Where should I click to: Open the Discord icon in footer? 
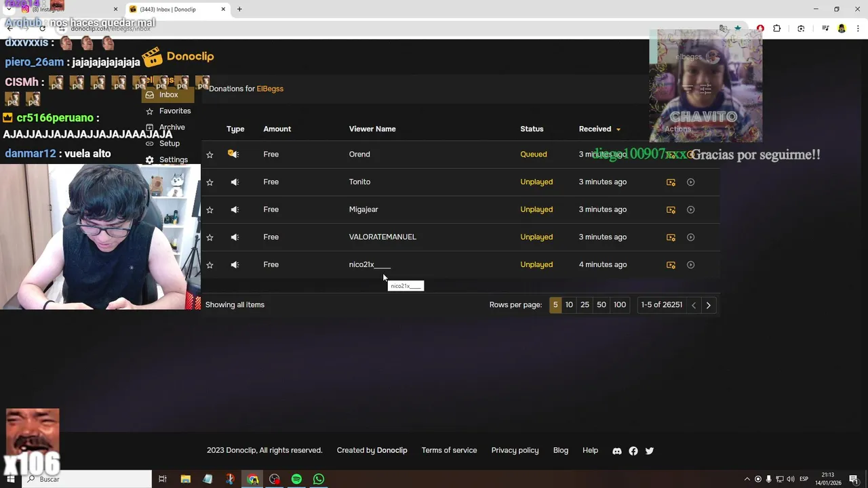(617, 451)
